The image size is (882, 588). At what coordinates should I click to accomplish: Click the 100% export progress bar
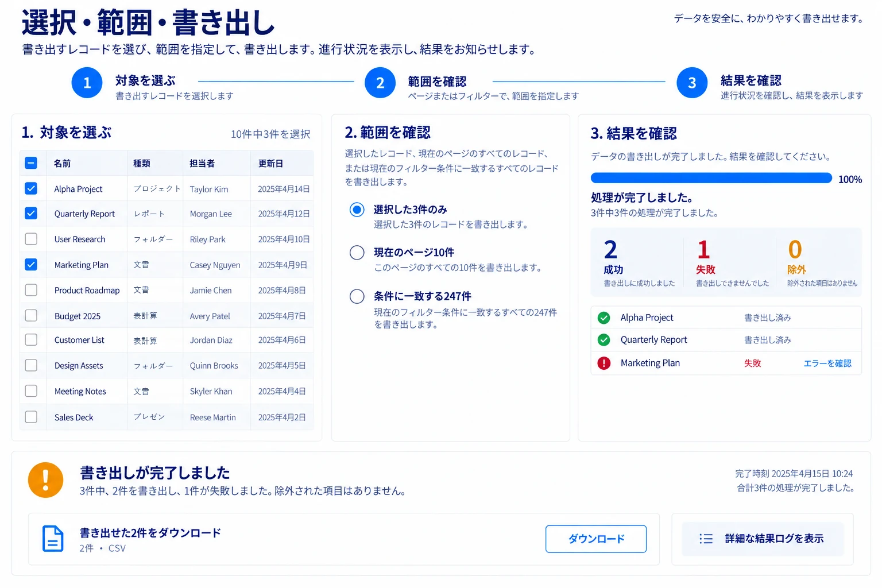(x=711, y=178)
